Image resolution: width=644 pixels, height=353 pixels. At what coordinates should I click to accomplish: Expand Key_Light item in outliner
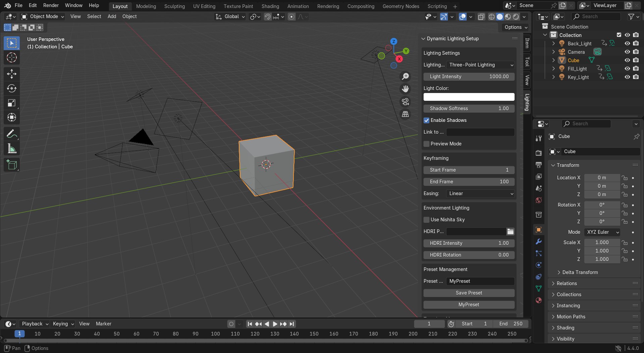coord(553,77)
